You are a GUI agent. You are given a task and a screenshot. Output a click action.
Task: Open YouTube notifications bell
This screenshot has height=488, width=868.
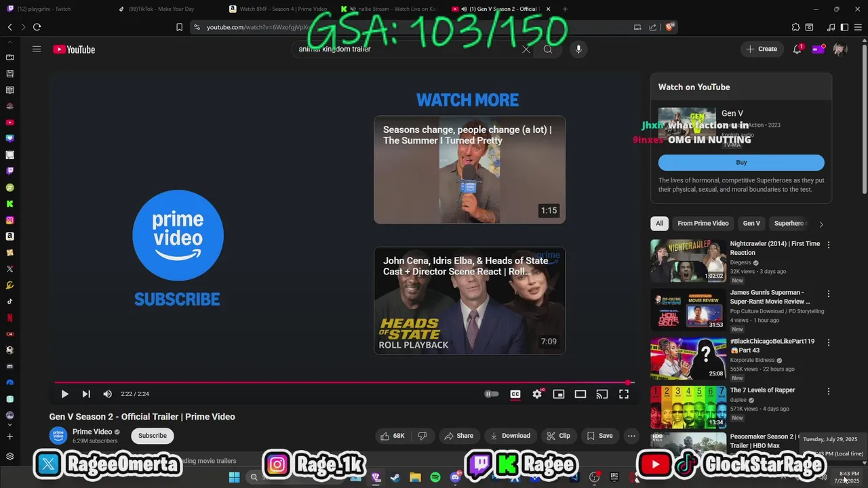(x=797, y=49)
